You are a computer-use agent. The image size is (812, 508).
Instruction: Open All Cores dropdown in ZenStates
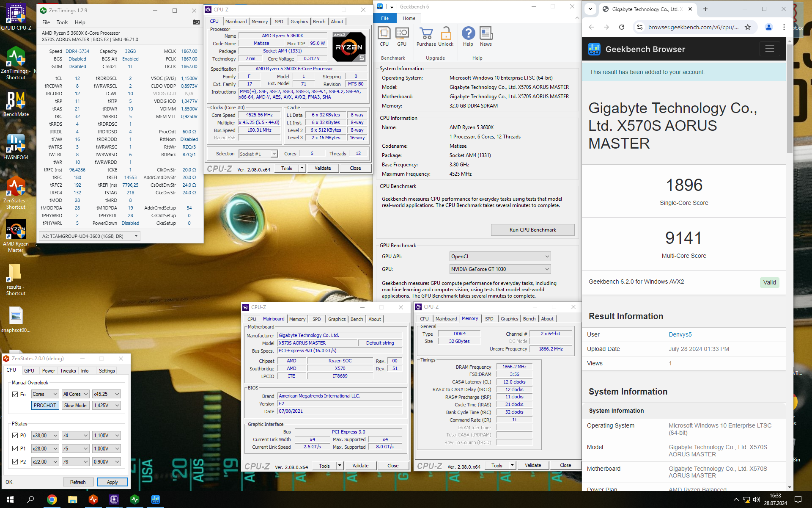[75, 394]
